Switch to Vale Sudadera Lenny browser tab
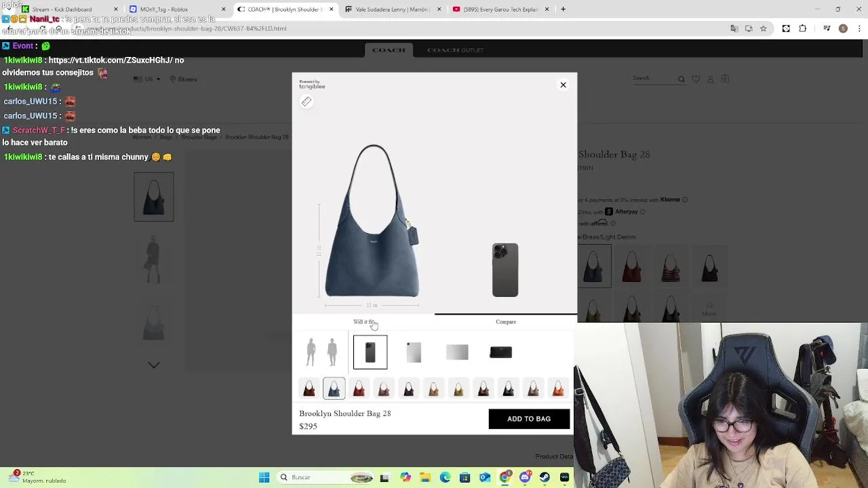The height and width of the screenshot is (488, 868). click(x=391, y=9)
